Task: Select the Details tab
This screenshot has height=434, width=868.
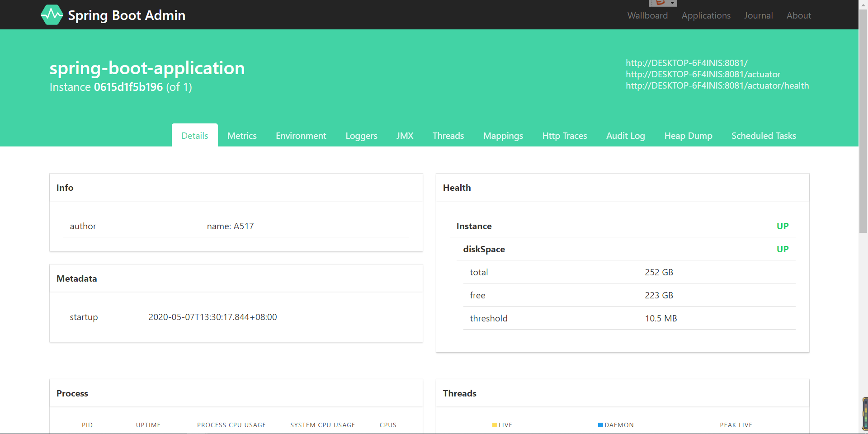Action: pyautogui.click(x=195, y=136)
